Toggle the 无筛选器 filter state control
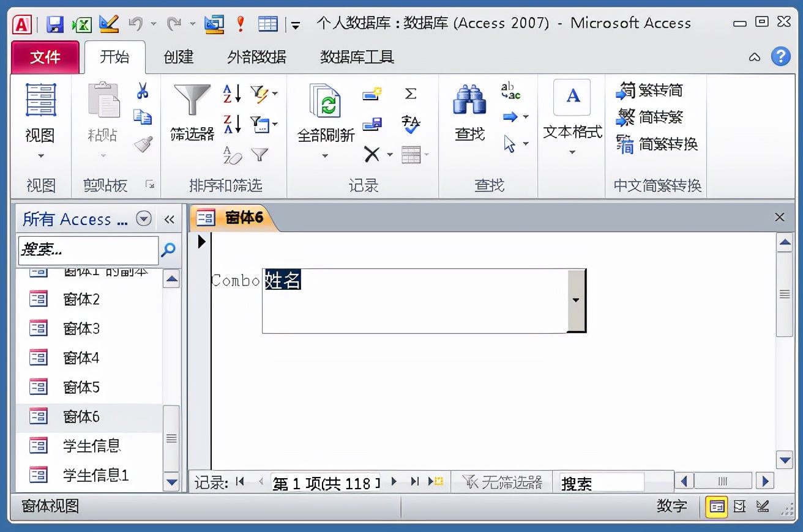 click(502, 481)
